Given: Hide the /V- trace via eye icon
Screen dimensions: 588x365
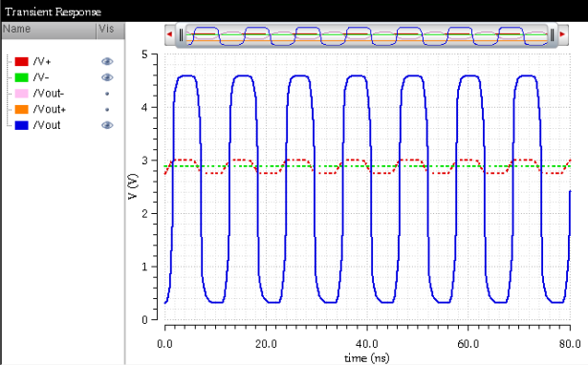Looking at the screenshot, I should tap(107, 77).
